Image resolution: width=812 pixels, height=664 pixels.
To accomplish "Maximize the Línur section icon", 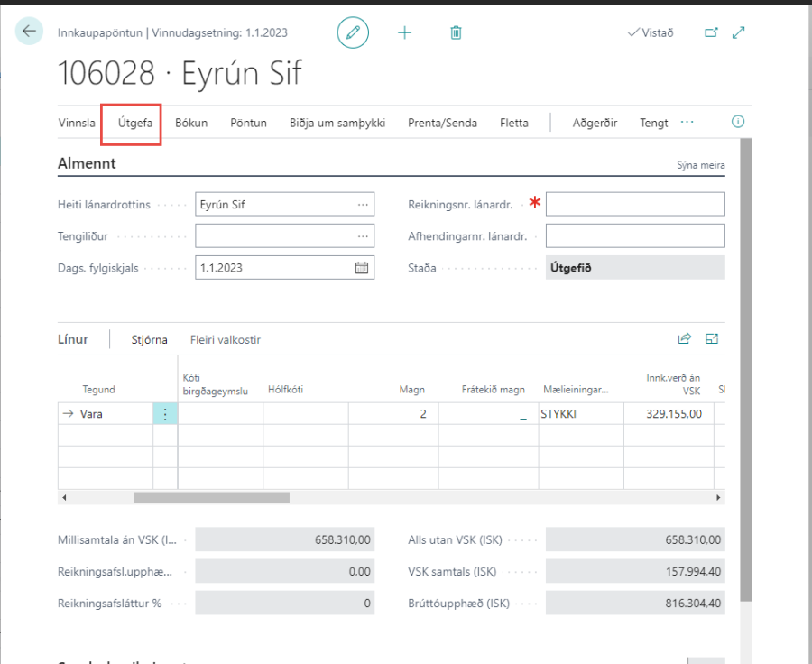I will pos(712,339).
